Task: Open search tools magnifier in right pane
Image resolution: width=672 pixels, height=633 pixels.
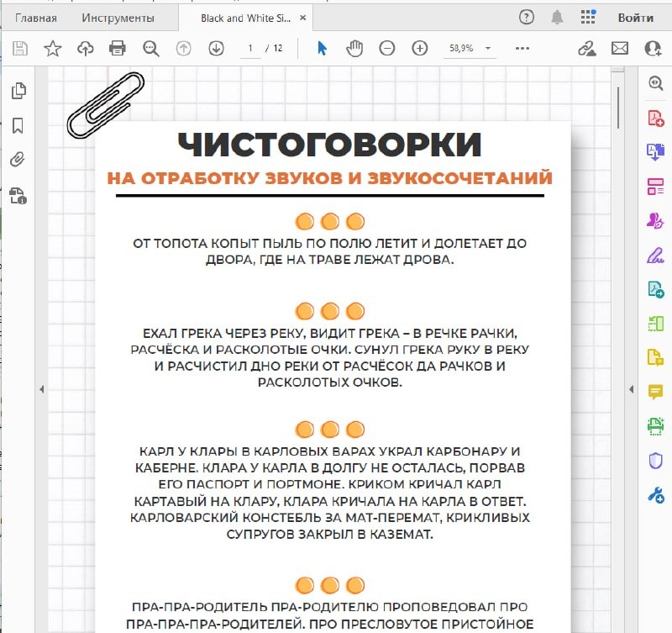Action: (x=656, y=82)
